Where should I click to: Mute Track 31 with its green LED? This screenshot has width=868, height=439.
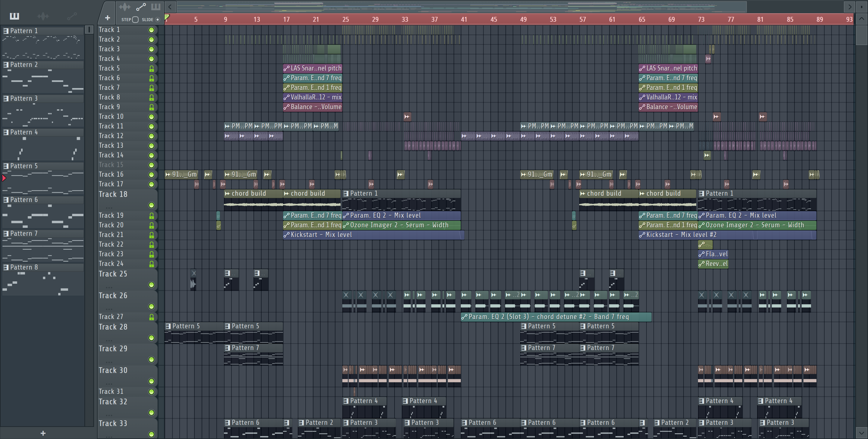[152, 392]
